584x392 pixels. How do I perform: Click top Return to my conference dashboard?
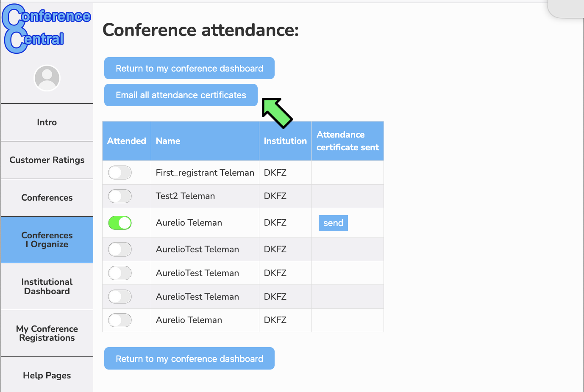tap(189, 69)
